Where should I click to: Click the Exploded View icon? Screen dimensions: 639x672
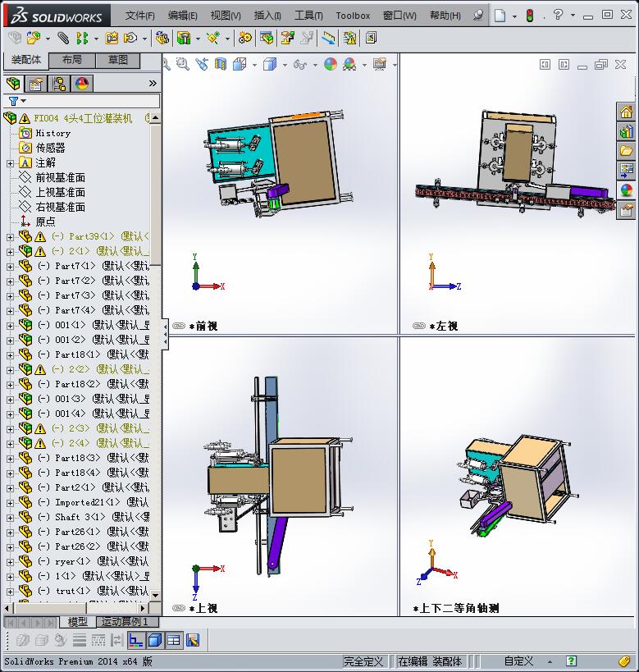pyautogui.click(x=288, y=38)
